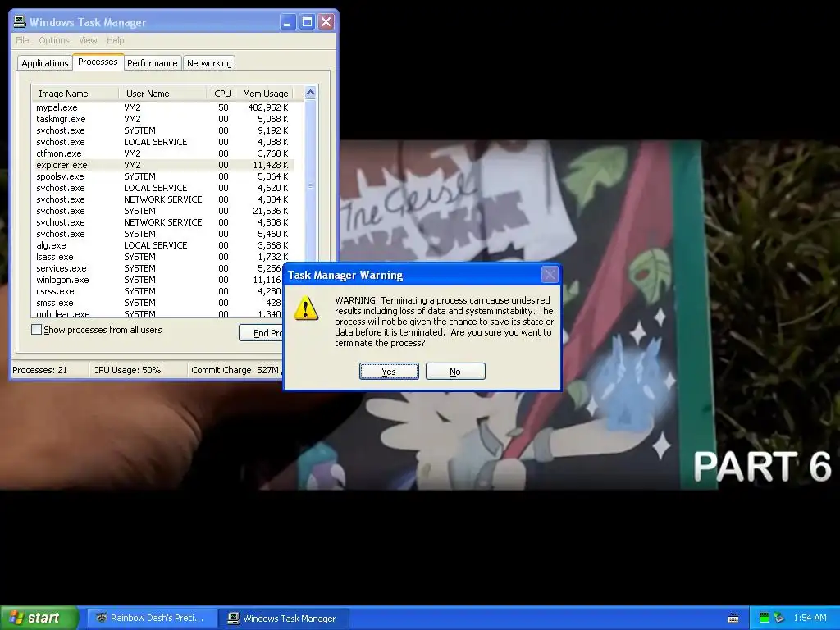Open the Help menu
This screenshot has width=840, height=630.
[115, 40]
